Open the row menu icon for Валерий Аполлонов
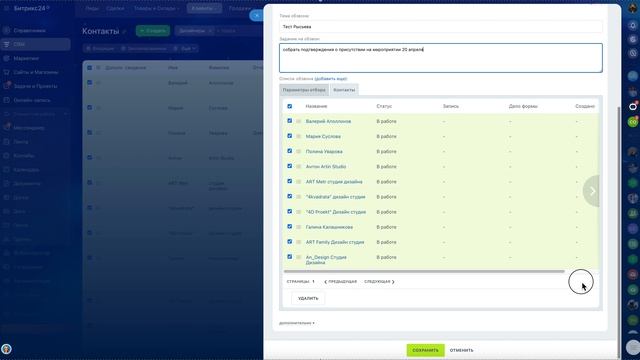Screen dimensions: 640x360 coord(298,121)
